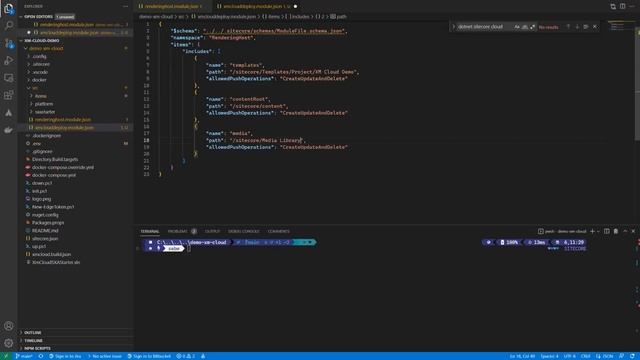Collapse the Open Editors section
Image resolution: width=640 pixels, height=360 pixels.
39,17
